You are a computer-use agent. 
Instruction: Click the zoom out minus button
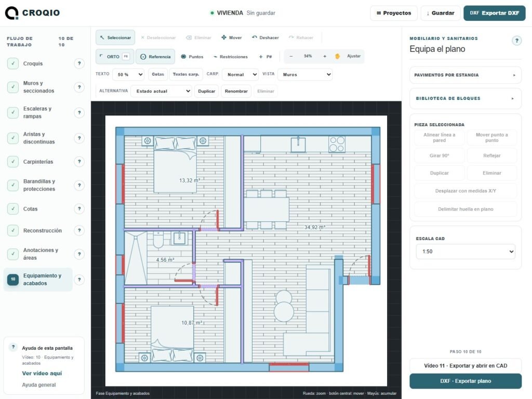pos(291,56)
